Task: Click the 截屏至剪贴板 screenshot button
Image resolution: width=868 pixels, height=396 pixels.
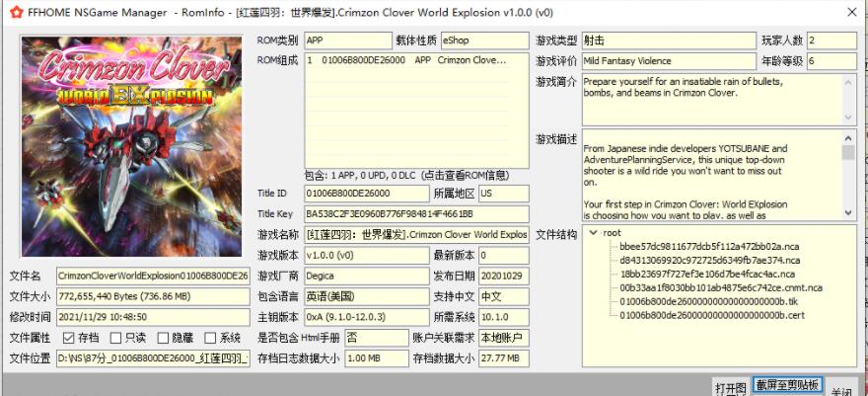Action: pos(787,385)
